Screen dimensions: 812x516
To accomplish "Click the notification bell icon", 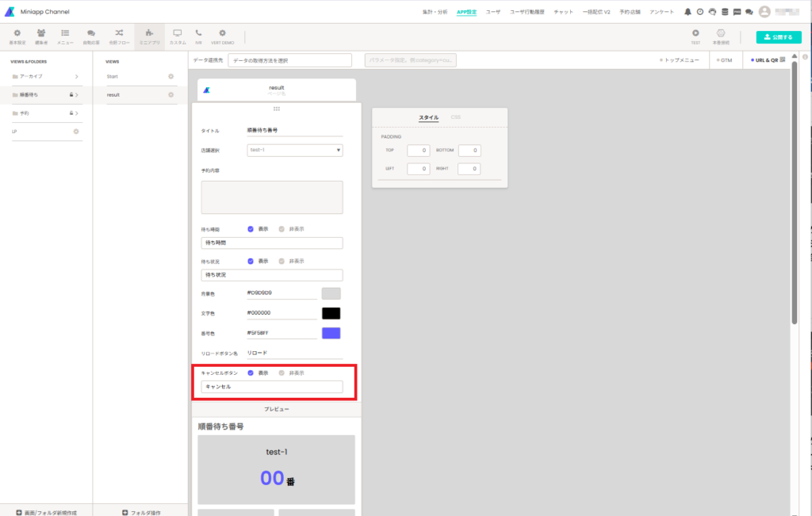I will pos(688,12).
